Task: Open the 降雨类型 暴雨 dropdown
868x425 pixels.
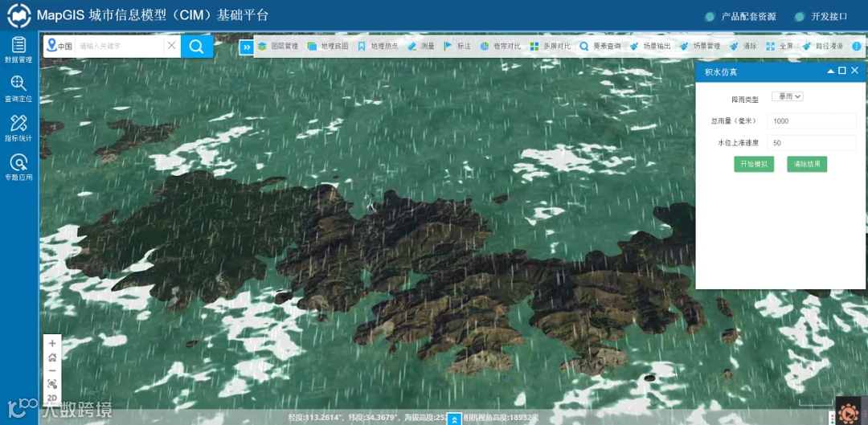Action: 787,96
